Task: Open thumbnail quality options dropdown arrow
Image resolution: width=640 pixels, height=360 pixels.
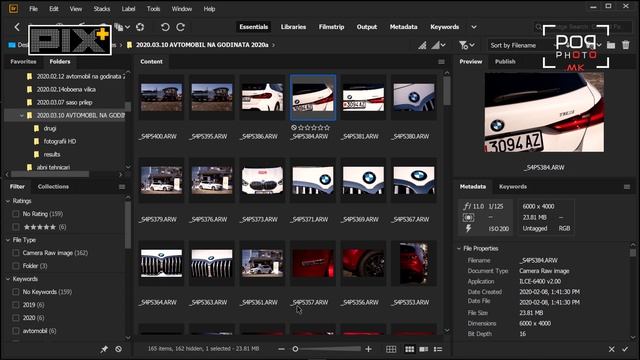Action: coord(443,45)
